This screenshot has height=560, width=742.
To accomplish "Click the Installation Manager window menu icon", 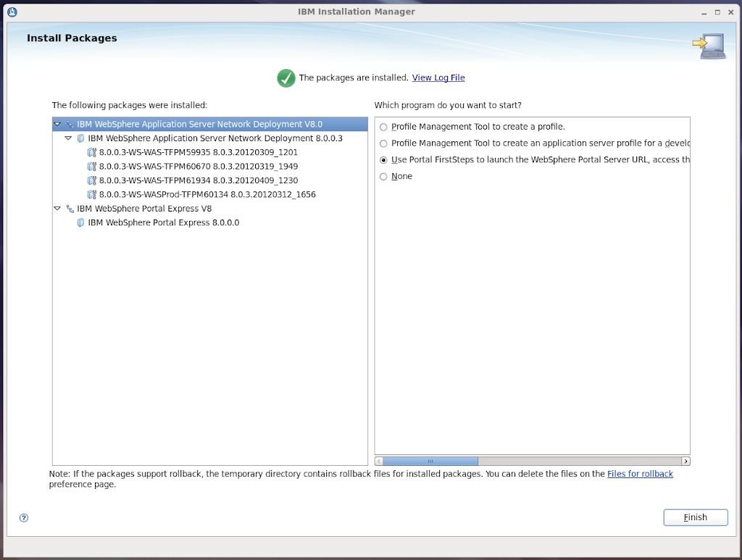I will coord(13,12).
